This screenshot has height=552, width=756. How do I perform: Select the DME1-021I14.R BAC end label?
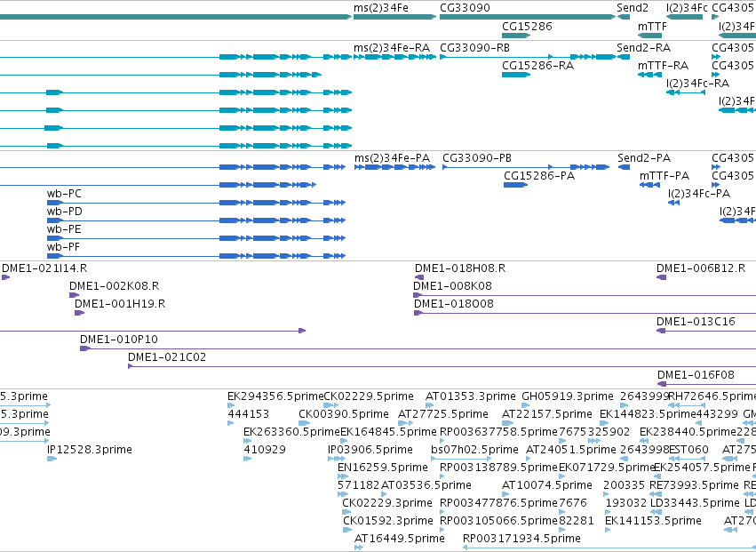44,268
